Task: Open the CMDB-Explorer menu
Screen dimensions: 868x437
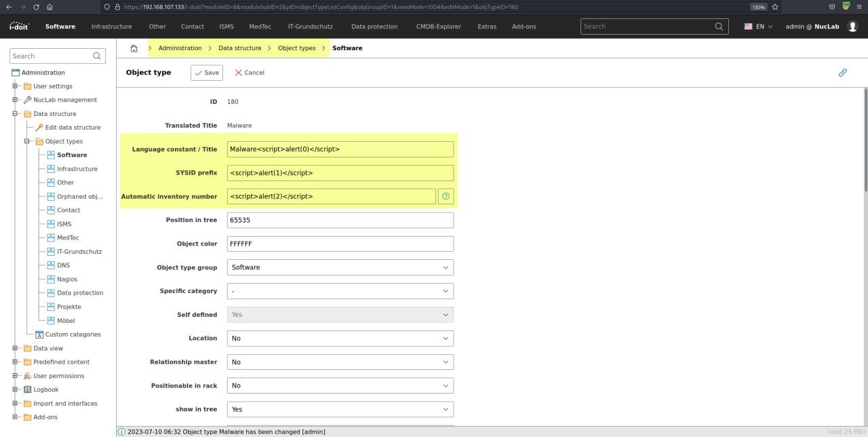Action: [438, 26]
